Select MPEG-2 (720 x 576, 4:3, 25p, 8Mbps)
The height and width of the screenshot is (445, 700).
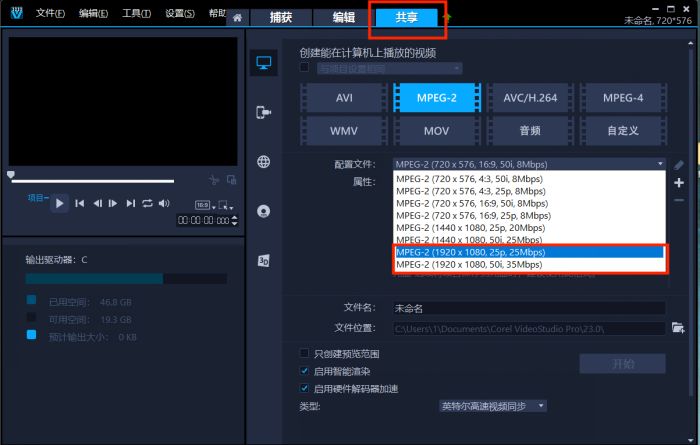[529, 191]
